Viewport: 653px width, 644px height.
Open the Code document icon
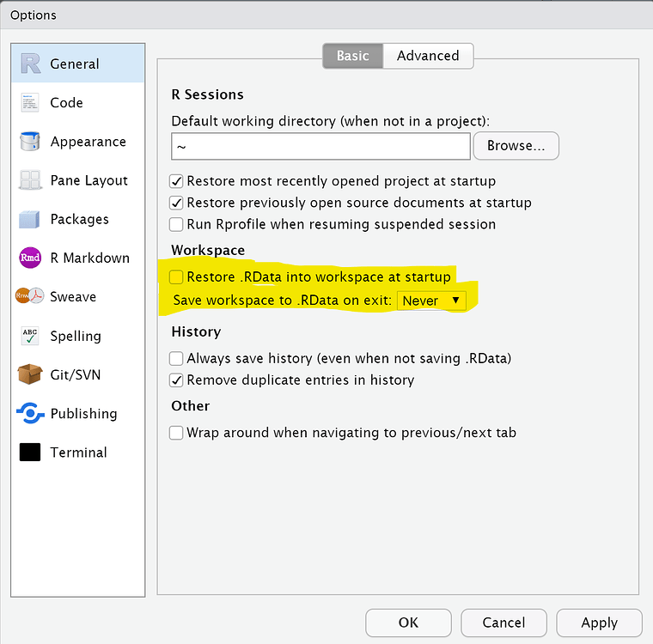[29, 102]
